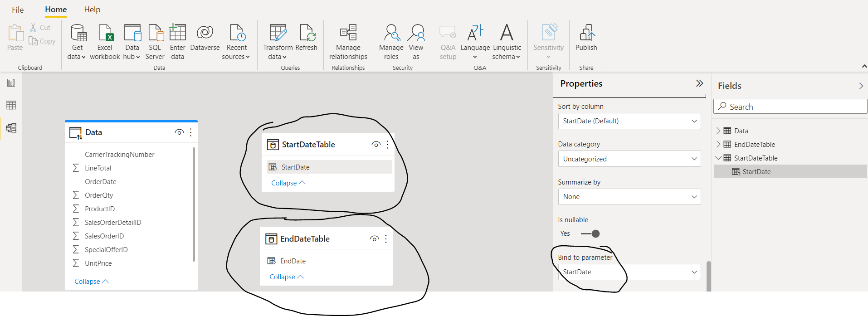
Task: Import from Excel workbook
Action: click(105, 42)
